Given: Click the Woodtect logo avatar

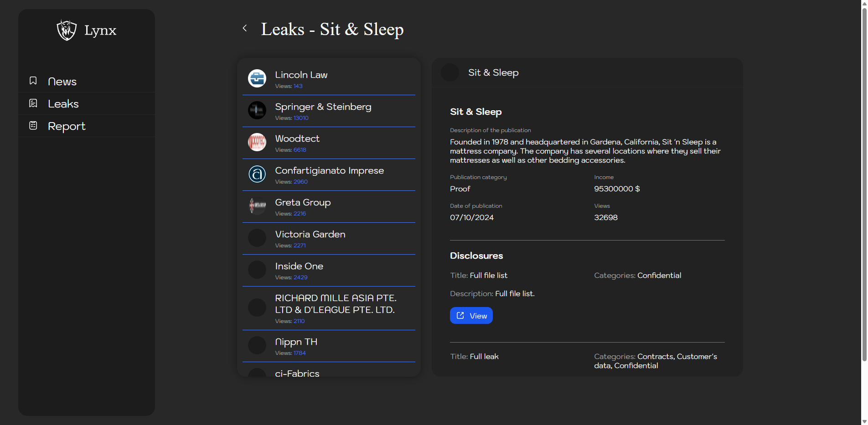Looking at the screenshot, I should coord(257,142).
